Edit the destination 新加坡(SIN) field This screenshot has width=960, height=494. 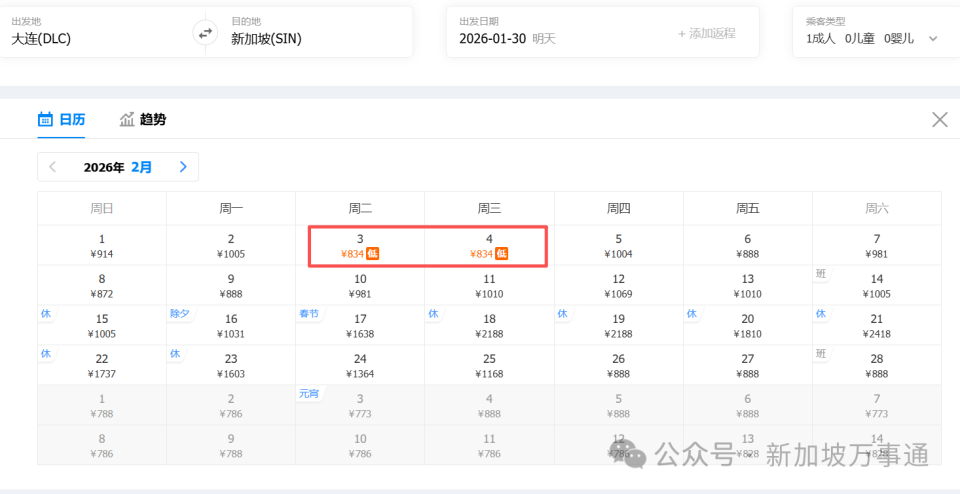click(300, 39)
